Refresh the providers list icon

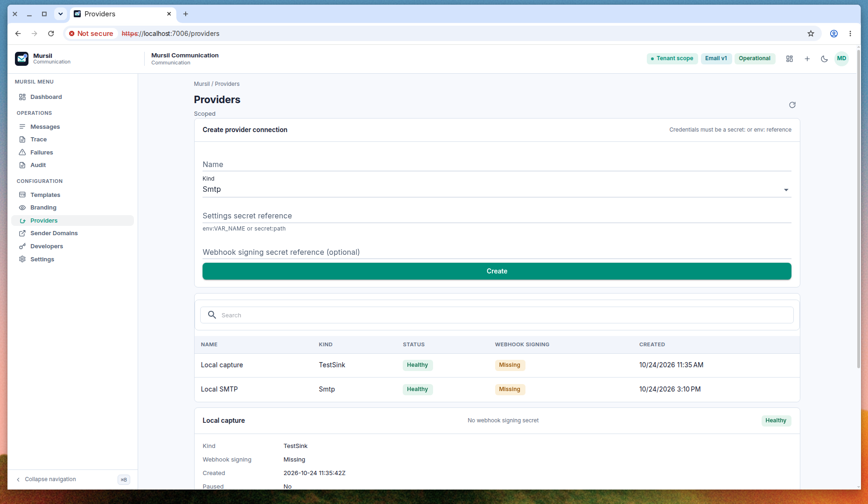[x=792, y=105]
